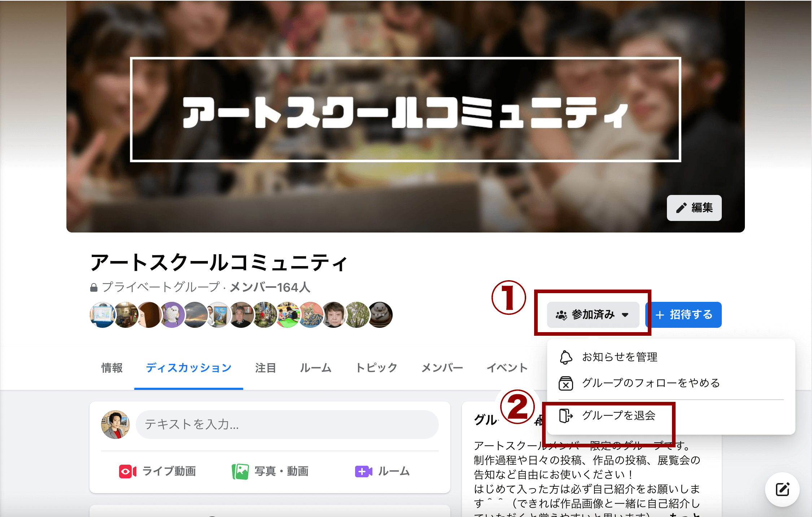Image resolution: width=812 pixels, height=517 pixels.
Task: Click the 写真・動画 green photo icon
Action: [x=240, y=472]
